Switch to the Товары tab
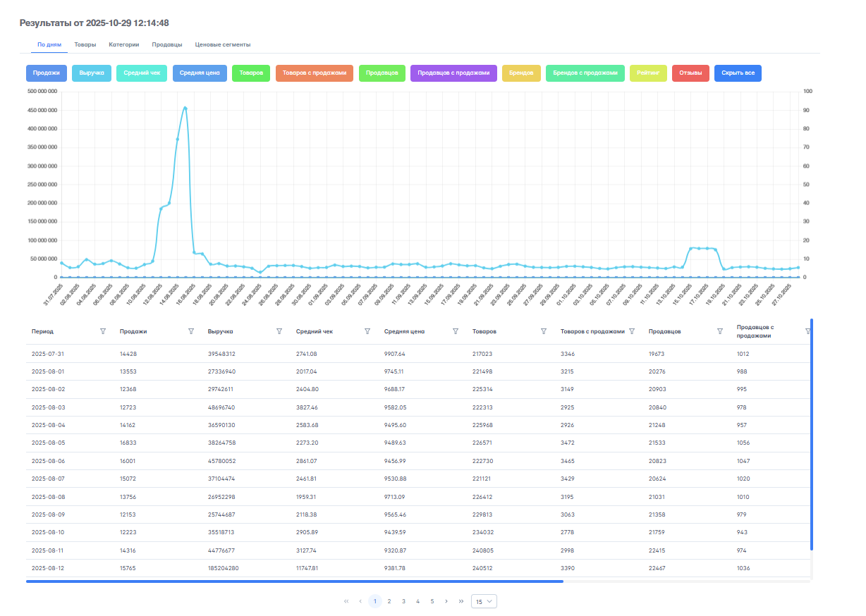 point(85,44)
